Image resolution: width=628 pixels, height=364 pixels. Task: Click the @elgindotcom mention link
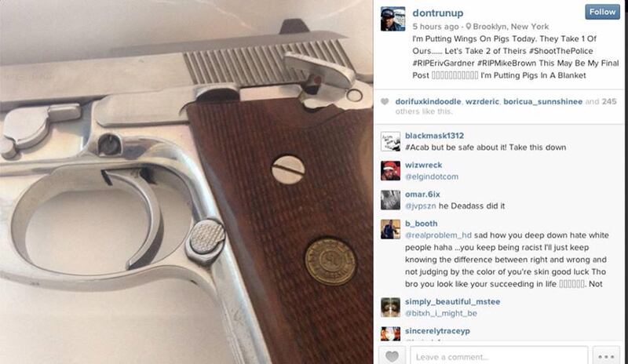(431, 177)
